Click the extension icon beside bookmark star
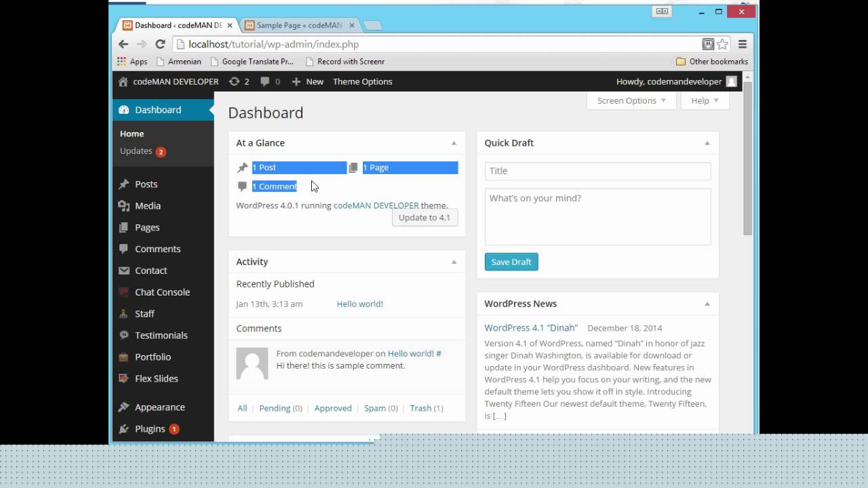Image resolution: width=868 pixels, height=488 pixels. [708, 44]
